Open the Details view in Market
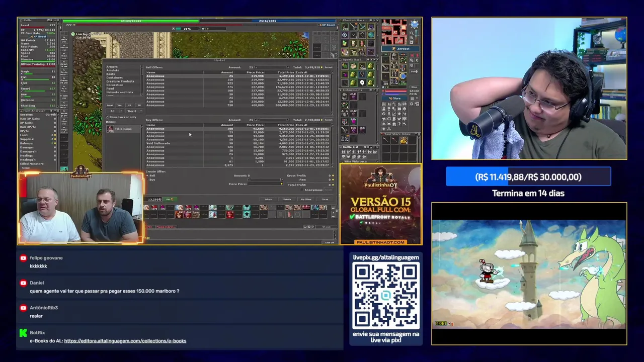The image size is (644, 362). [287, 199]
